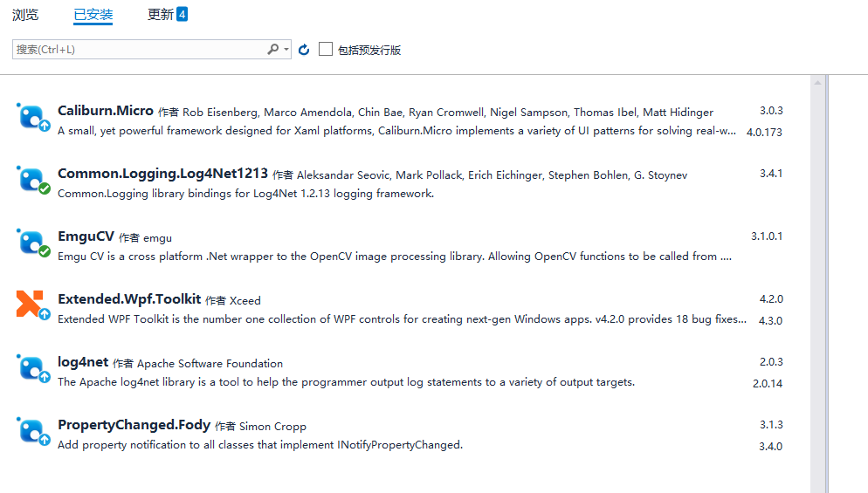Click the Apache log4net library description text
The image size is (868, 493).
coord(346,382)
